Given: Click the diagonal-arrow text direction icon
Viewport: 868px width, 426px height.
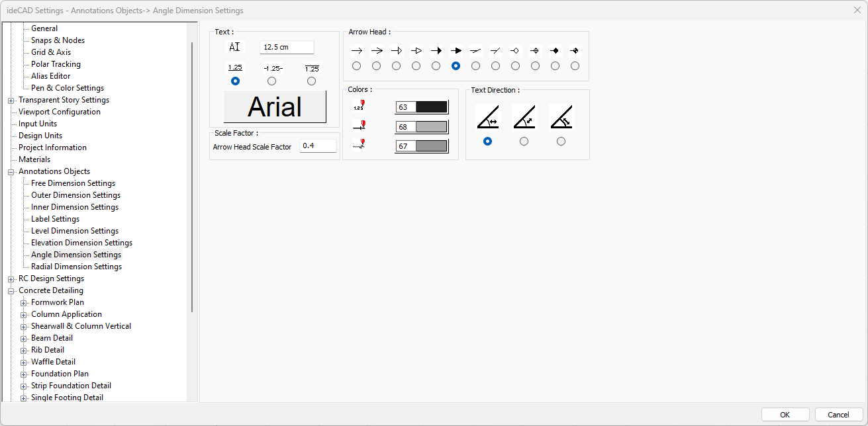Looking at the screenshot, I should tap(524, 117).
